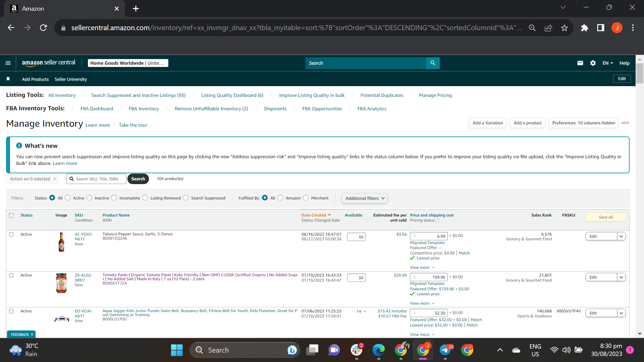
Task: Toggle the browser side panel icon
Action: tap(601, 28)
